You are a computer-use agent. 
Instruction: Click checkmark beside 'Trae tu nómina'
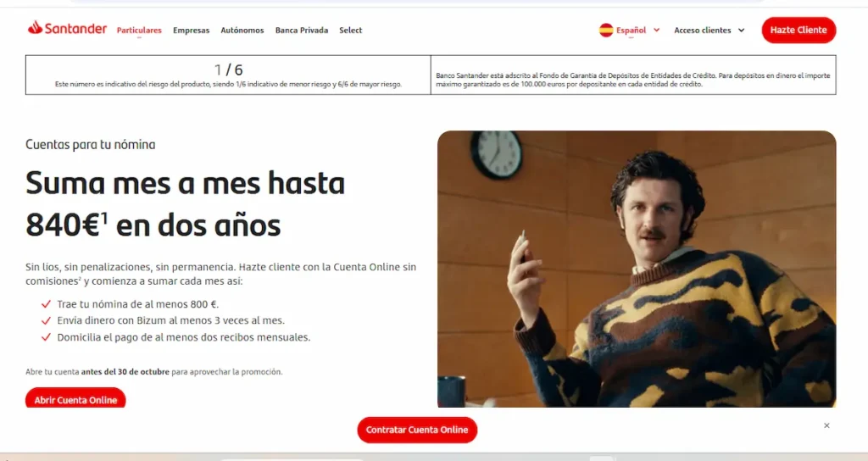click(x=46, y=304)
